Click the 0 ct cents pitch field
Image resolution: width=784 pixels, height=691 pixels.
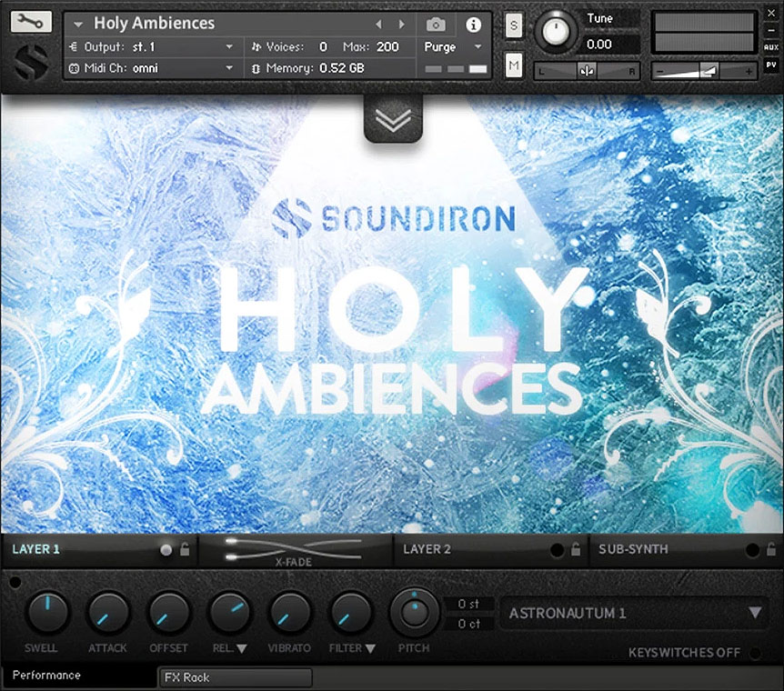coord(469,624)
